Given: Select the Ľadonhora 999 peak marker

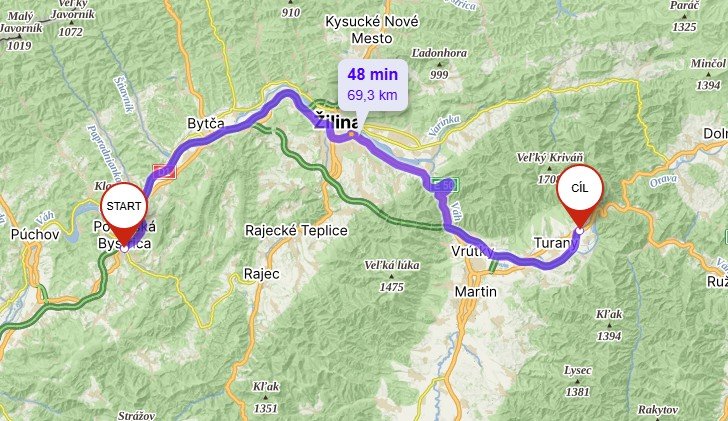Looking at the screenshot, I should coord(439,64).
